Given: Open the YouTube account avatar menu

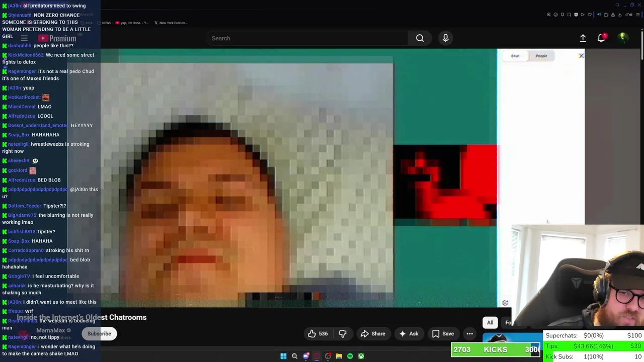Looking at the screenshot, I should 623,38.
